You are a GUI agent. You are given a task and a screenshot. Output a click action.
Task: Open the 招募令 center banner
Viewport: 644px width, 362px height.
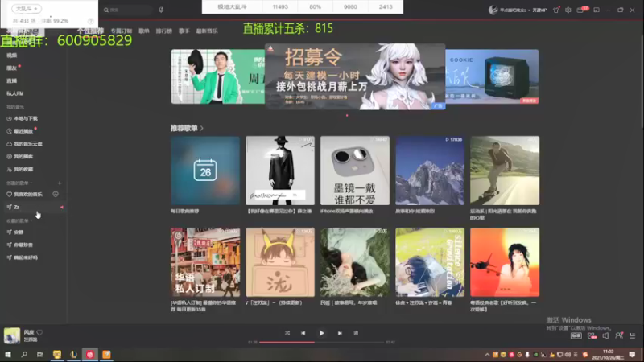point(355,76)
